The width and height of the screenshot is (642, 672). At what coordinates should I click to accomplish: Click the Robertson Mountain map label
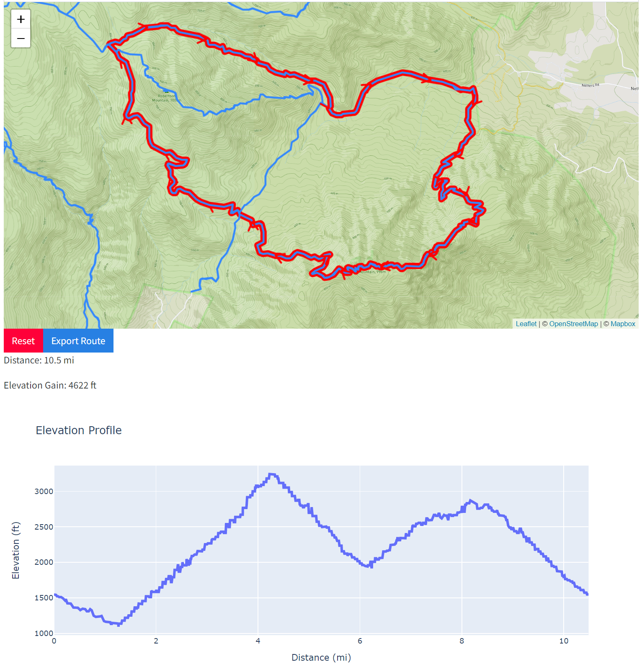(x=166, y=98)
